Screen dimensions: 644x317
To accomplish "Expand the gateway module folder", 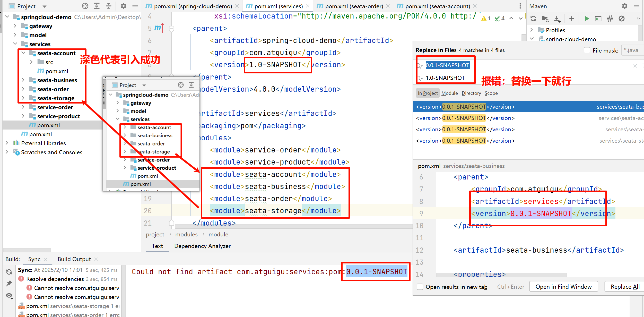I will pyautogui.click(x=15, y=26).
